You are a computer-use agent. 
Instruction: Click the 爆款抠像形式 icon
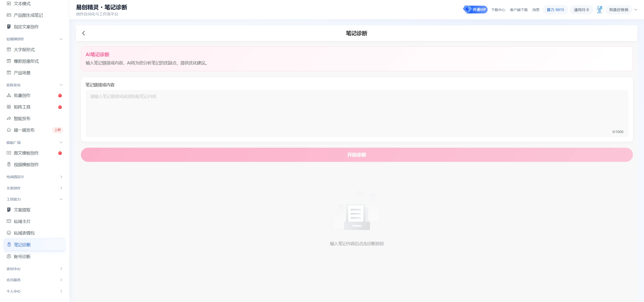coord(9,61)
